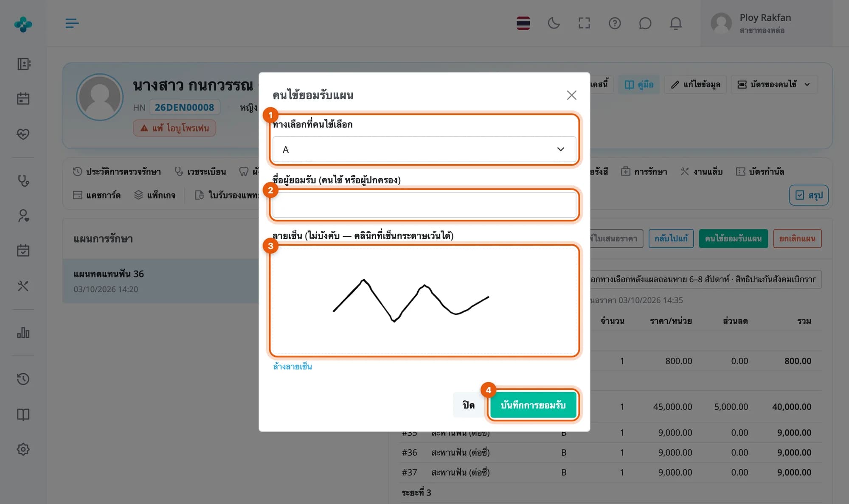Open the เวชระเบียน tab

tap(200, 172)
